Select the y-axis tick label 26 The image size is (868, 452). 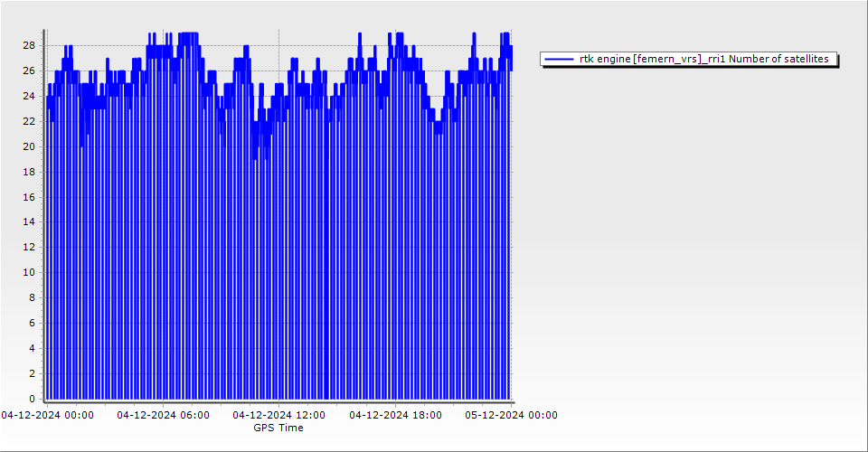30,71
